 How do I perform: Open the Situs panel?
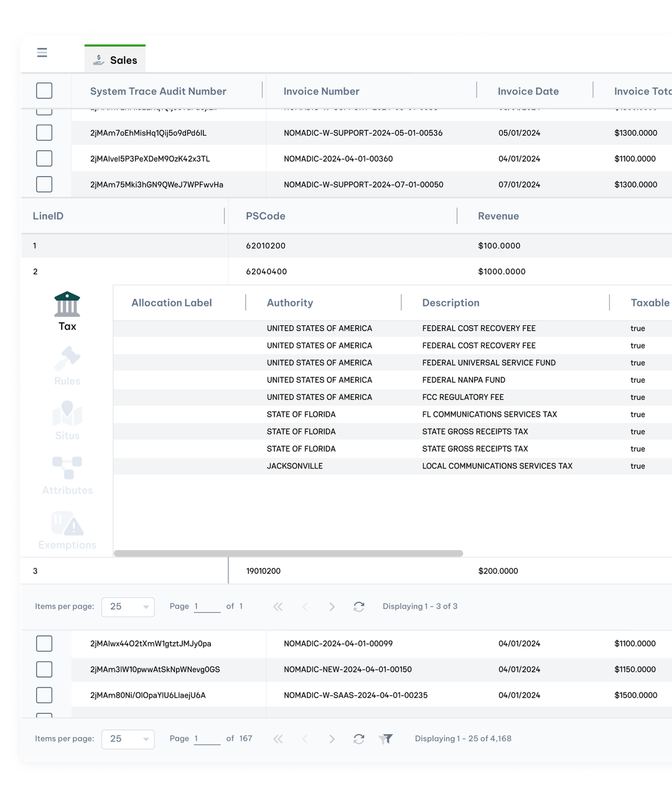67,418
